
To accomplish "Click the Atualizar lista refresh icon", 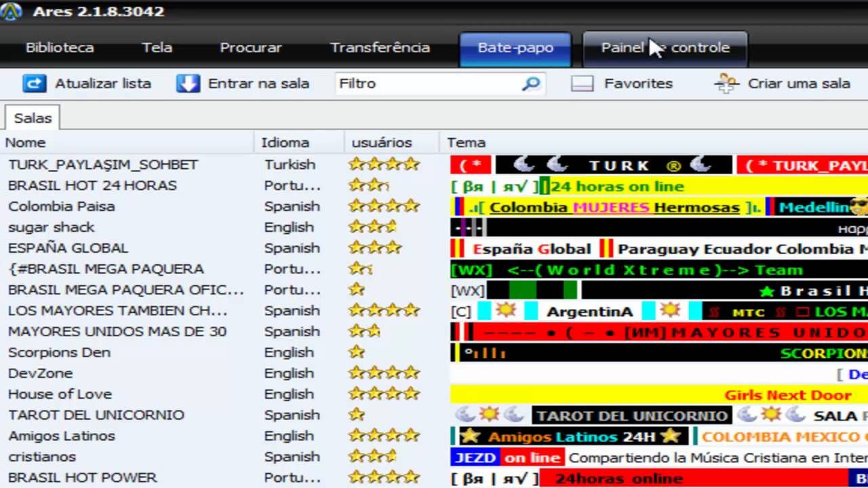I will pyautogui.click(x=34, y=83).
